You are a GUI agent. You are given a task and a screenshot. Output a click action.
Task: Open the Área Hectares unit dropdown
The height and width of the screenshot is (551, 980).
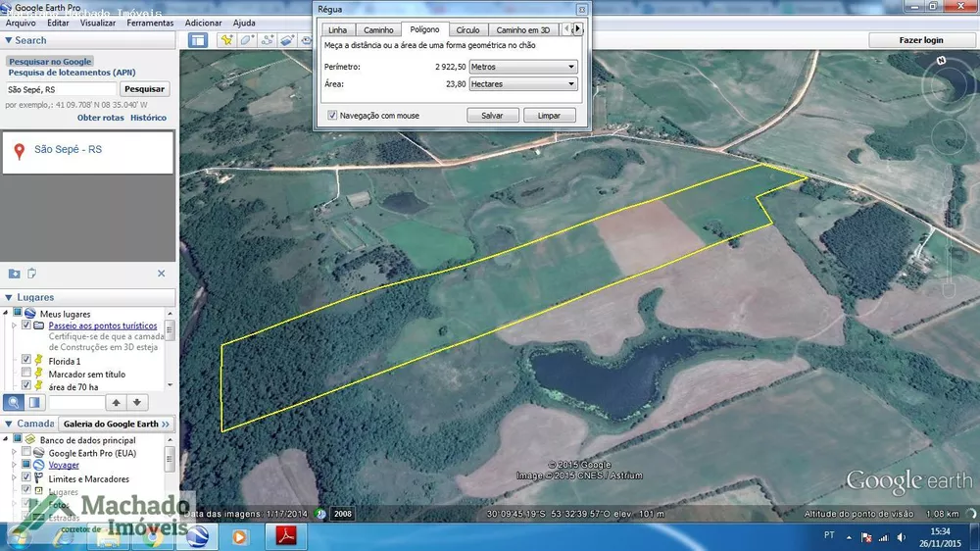click(522, 83)
